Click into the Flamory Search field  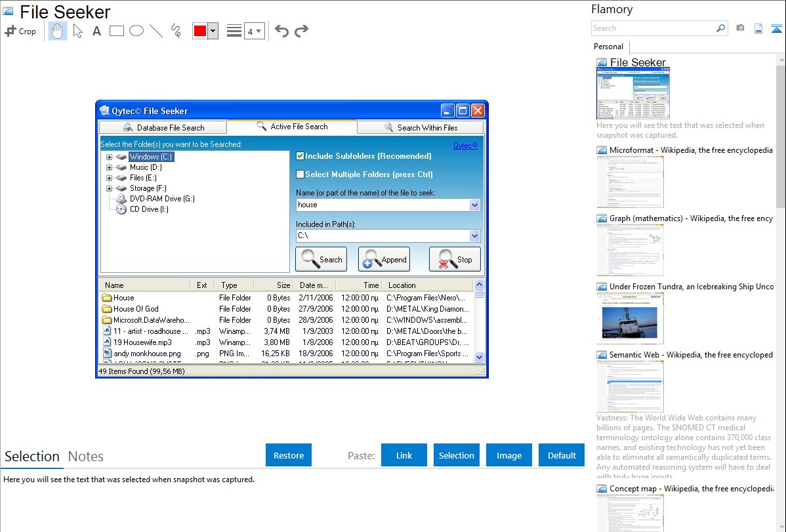point(653,28)
